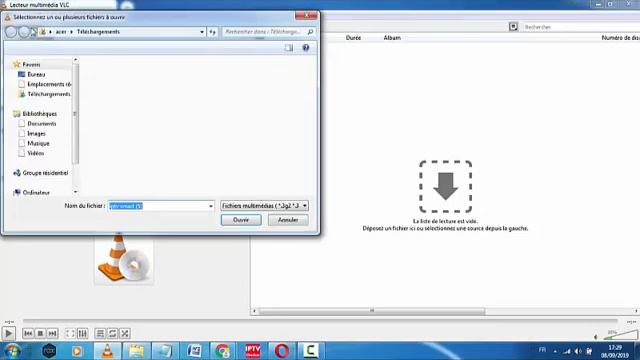
Task: Click the playlist horizontal scrollbar
Action: [372, 311]
